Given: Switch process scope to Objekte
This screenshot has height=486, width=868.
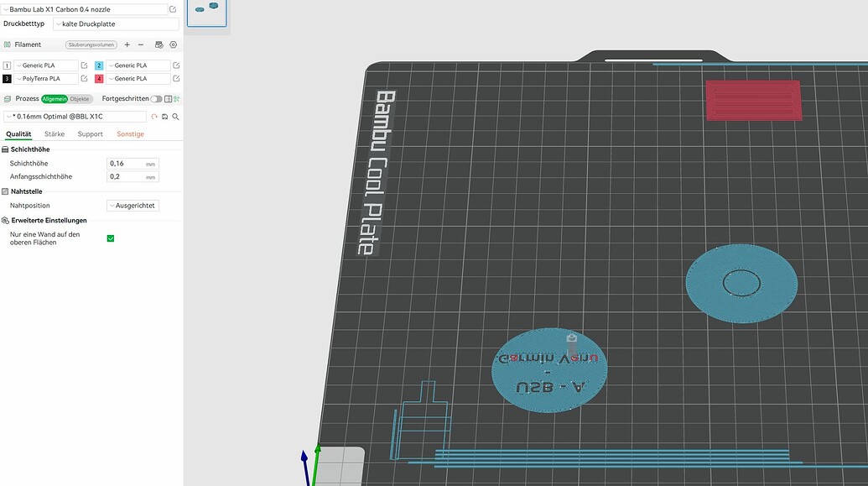Looking at the screenshot, I should (x=80, y=99).
